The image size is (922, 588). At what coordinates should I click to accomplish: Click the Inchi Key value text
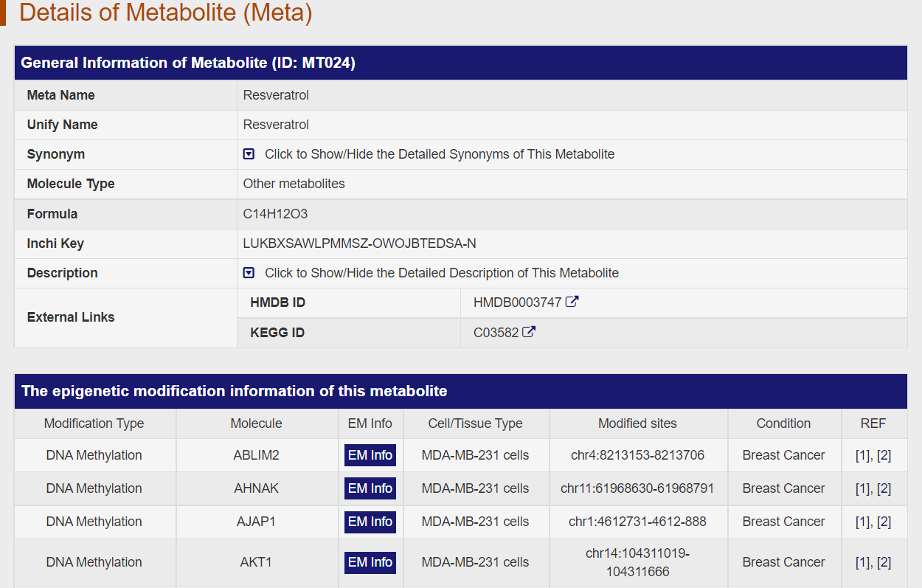coord(359,243)
